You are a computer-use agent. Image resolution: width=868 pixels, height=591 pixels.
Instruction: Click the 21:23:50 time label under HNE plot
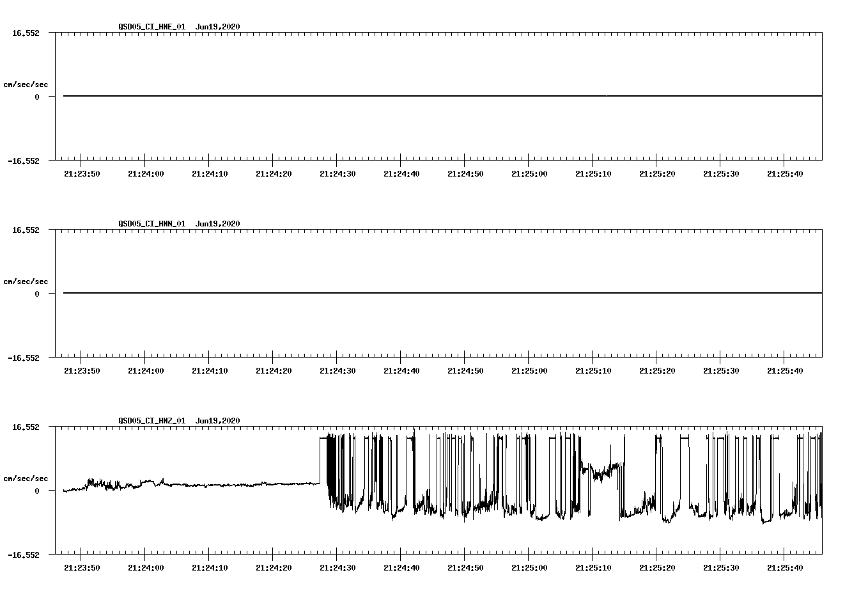(82, 174)
